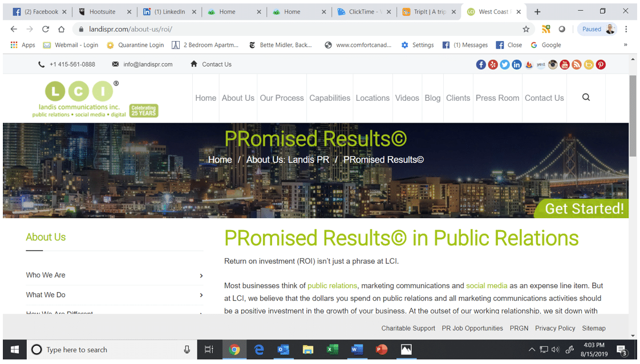Viewport: 640px width, 364px height.
Task: Open the Capabilities navigation menu item
Action: tap(330, 98)
